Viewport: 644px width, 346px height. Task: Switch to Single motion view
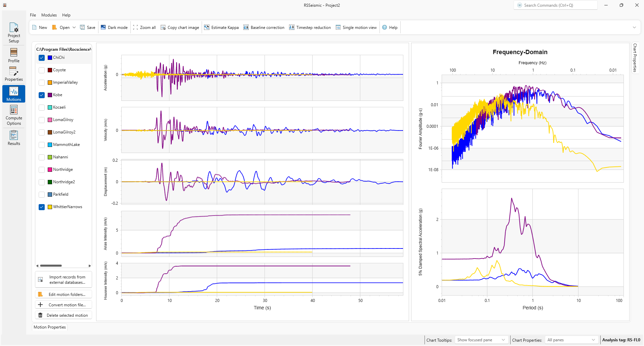356,28
